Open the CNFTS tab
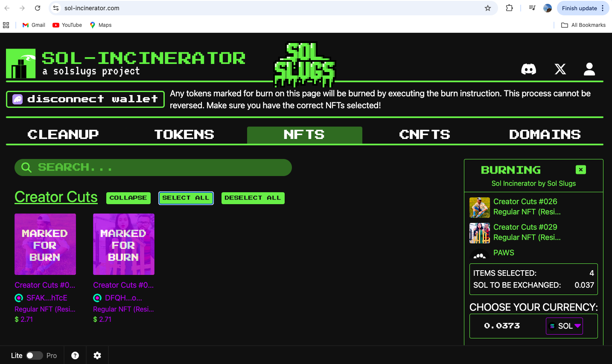Viewport: 612px width, 364px height. (425, 134)
